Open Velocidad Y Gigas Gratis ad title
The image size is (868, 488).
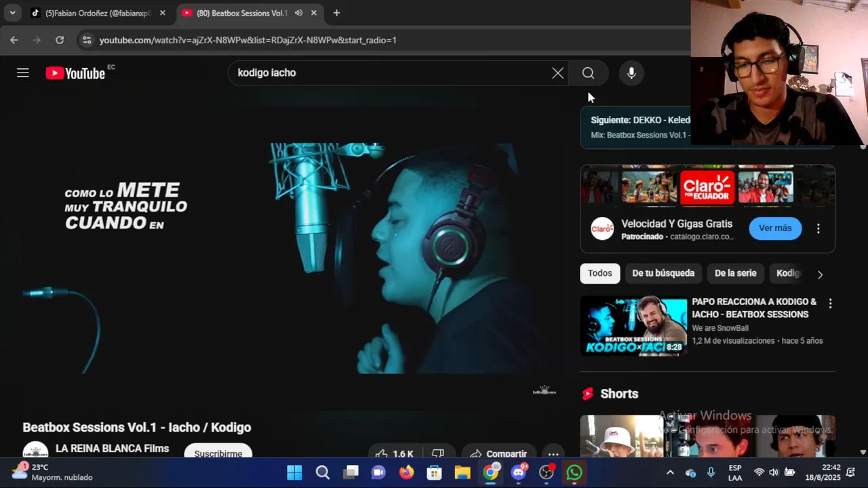pos(677,224)
